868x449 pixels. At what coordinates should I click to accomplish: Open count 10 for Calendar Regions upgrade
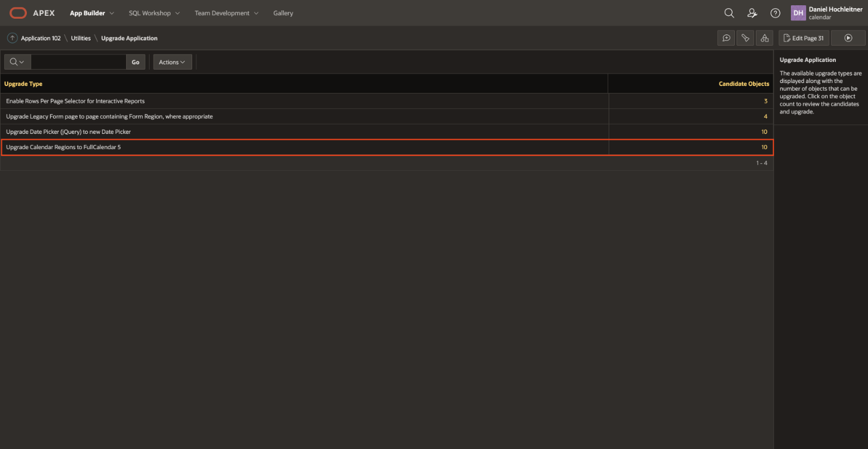[x=764, y=147]
